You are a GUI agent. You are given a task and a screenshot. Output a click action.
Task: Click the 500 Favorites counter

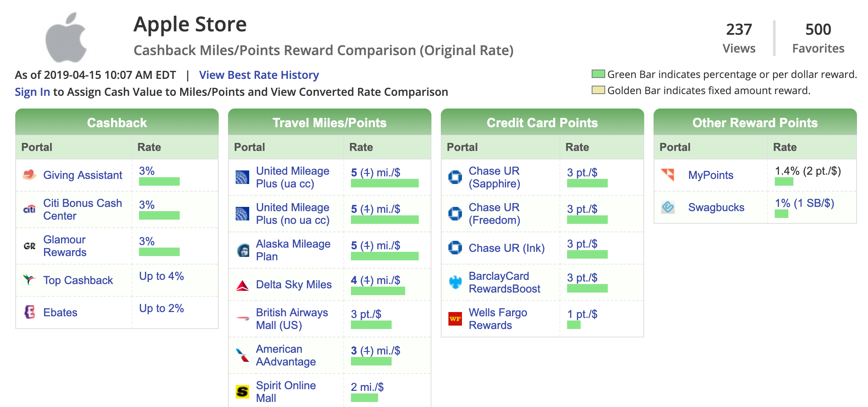(818, 38)
